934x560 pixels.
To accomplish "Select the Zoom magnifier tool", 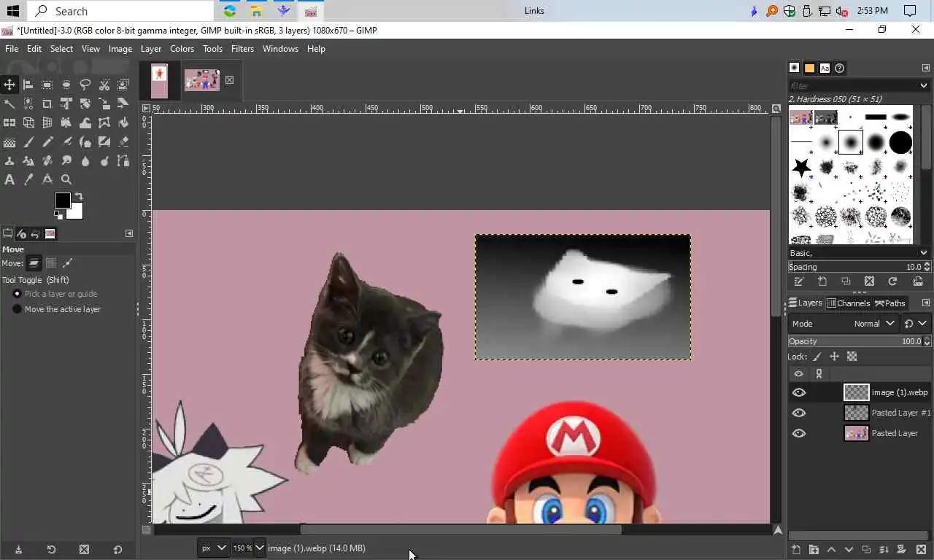I will [x=66, y=179].
